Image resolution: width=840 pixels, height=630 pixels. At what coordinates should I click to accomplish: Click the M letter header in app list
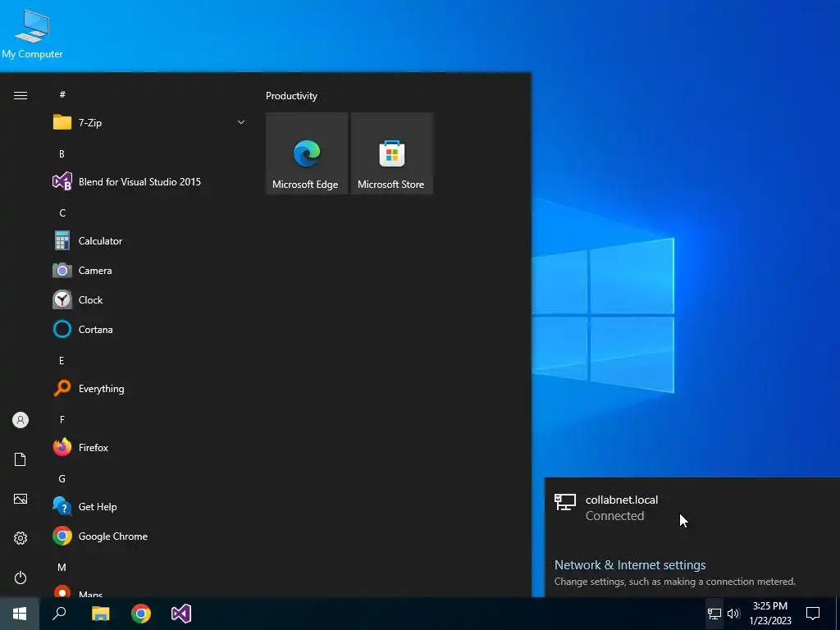tap(62, 567)
